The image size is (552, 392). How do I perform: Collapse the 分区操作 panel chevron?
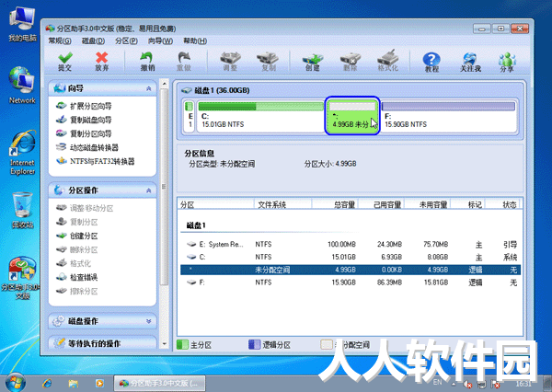(148, 190)
